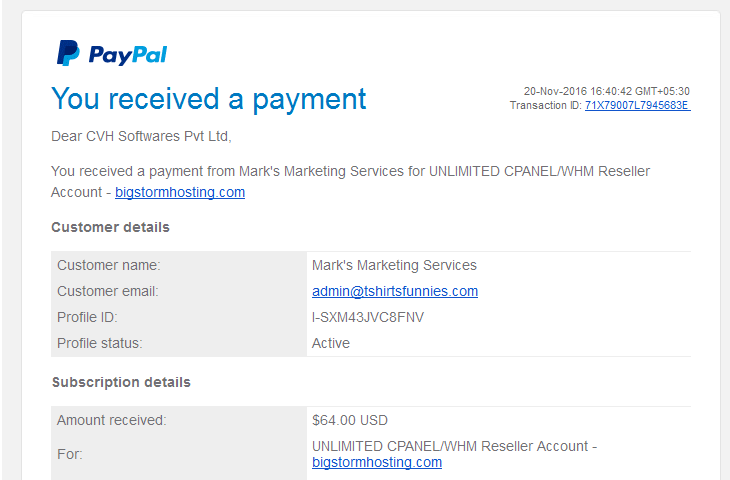730x480 pixels.
Task: Click customer name value Mark's Marketing Services
Action: [x=394, y=265]
